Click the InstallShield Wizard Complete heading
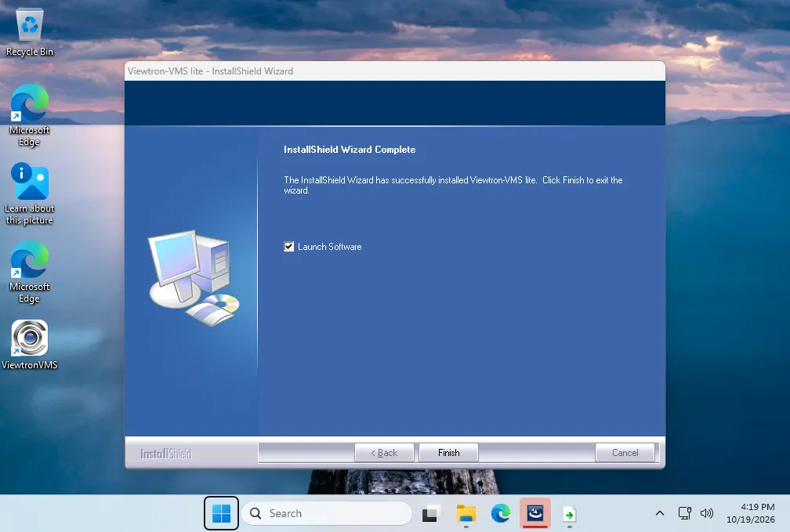Viewport: 790px width, 532px height. point(350,150)
